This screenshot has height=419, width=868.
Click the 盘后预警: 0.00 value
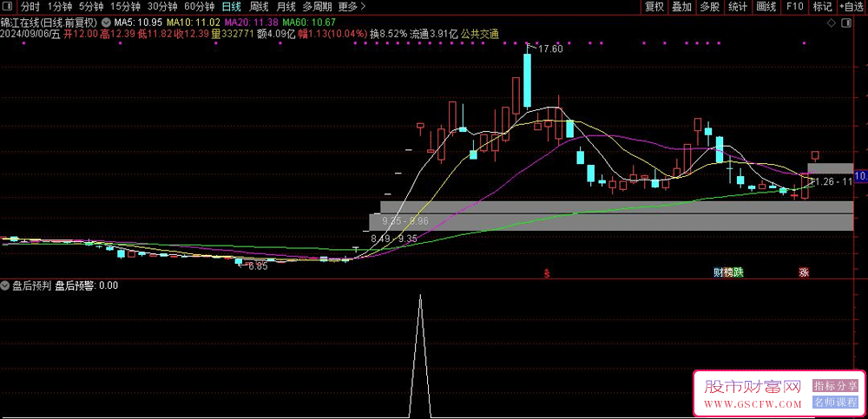pos(87,285)
